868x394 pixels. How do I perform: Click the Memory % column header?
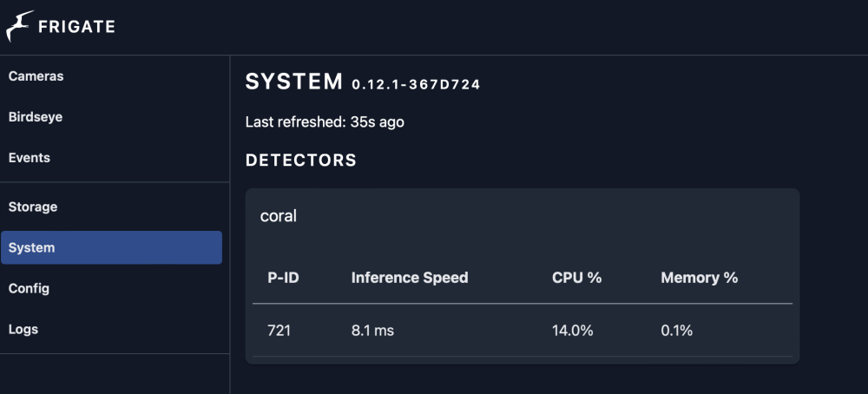pyautogui.click(x=699, y=277)
